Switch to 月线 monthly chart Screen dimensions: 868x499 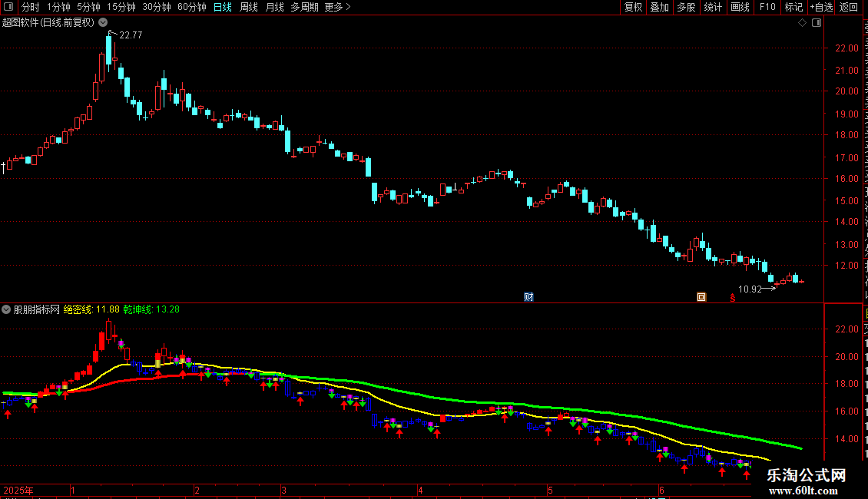274,7
